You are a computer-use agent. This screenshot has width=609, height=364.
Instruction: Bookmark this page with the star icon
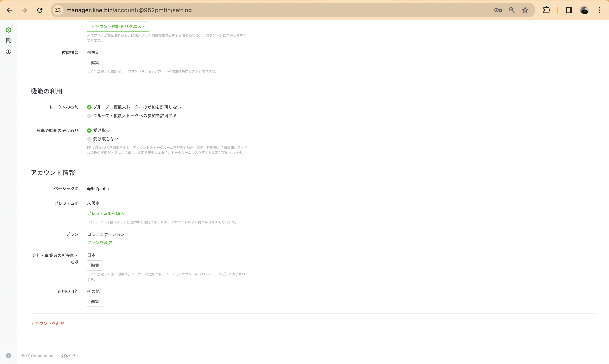coord(525,10)
